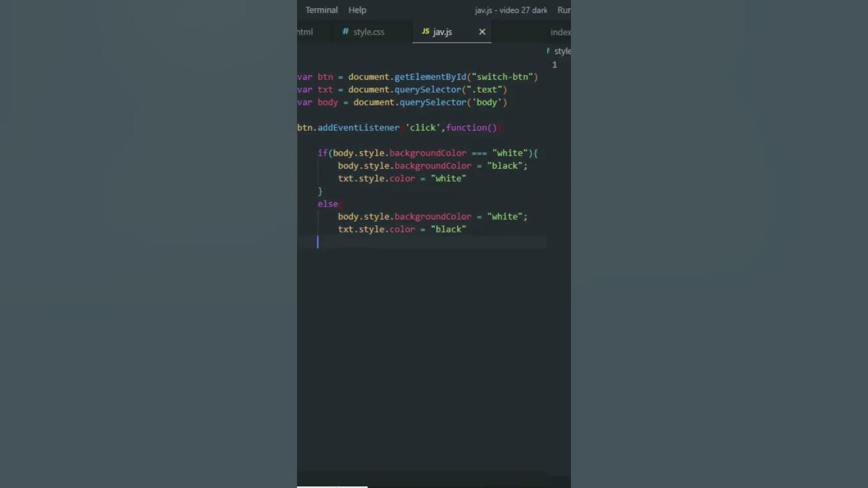The image size is (868, 488).
Task: Select the jav.js tab
Action: (x=442, y=32)
